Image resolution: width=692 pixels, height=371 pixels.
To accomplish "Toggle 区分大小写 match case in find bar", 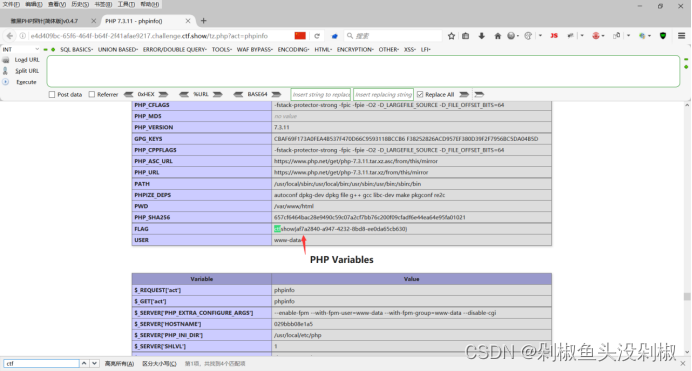I will pos(159,364).
